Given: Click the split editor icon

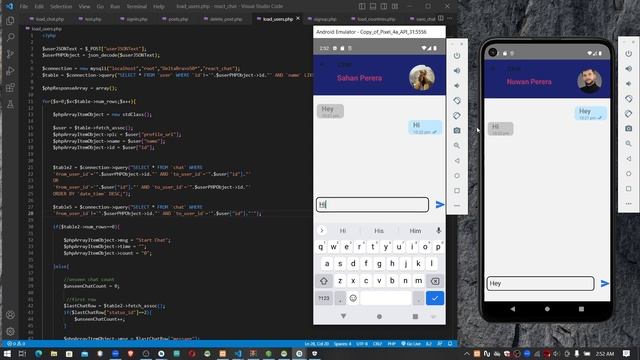Looking at the screenshot, I should [x=441, y=19].
